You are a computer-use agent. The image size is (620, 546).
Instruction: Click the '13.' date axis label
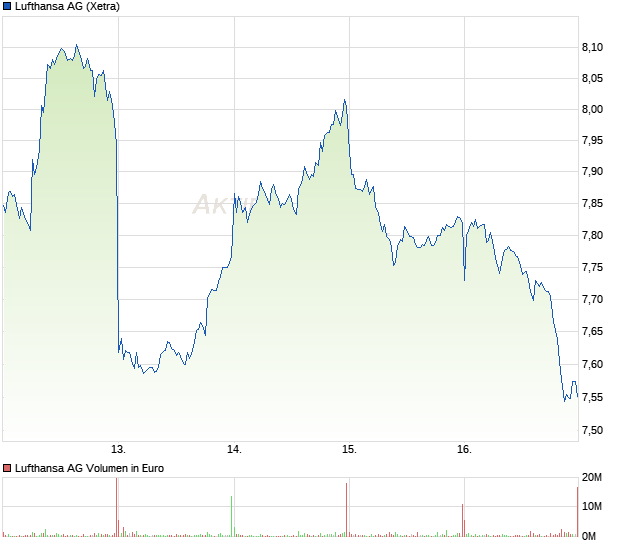click(118, 450)
